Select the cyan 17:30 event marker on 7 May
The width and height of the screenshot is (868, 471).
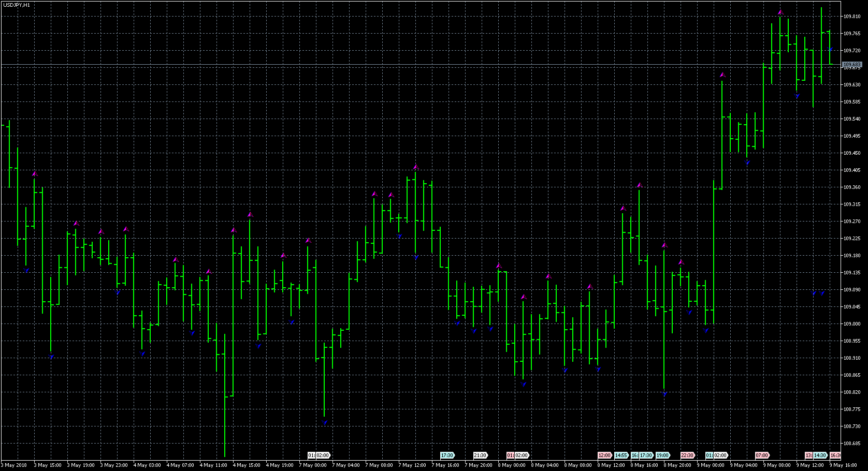coord(447,455)
